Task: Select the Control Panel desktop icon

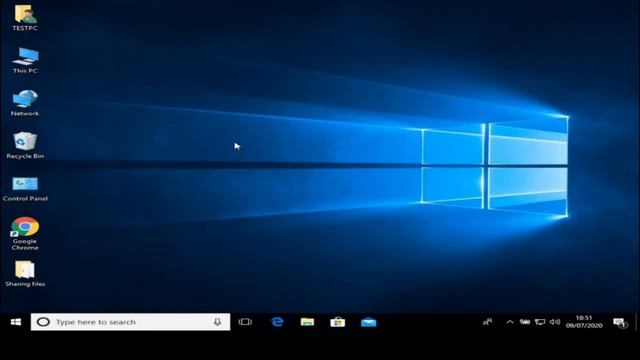Action: tap(25, 189)
